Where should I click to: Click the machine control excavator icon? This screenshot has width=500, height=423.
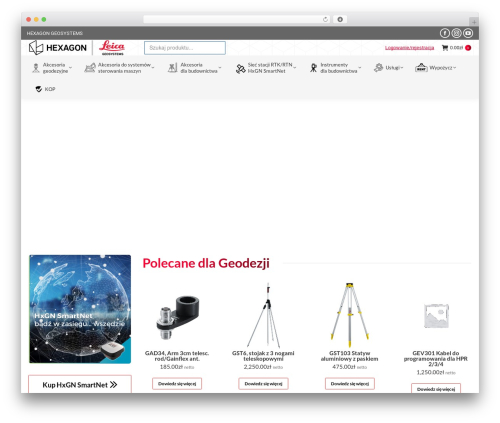pyautogui.click(x=90, y=68)
